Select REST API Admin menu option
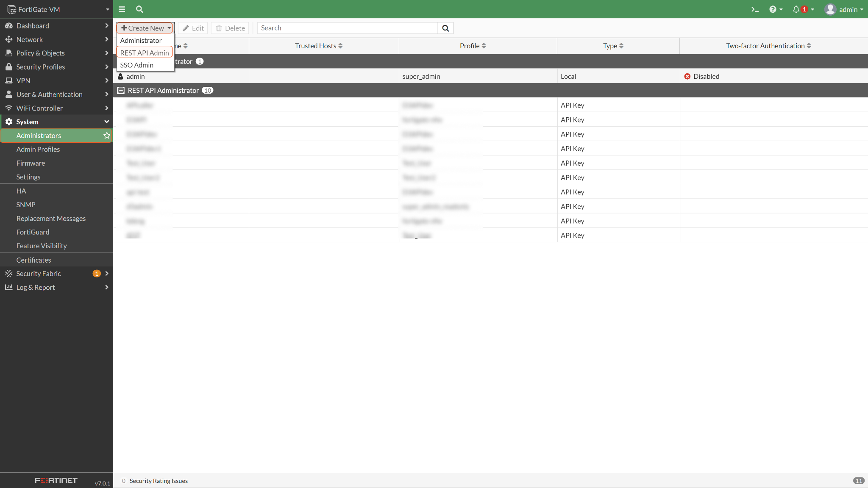868x488 pixels. click(145, 53)
